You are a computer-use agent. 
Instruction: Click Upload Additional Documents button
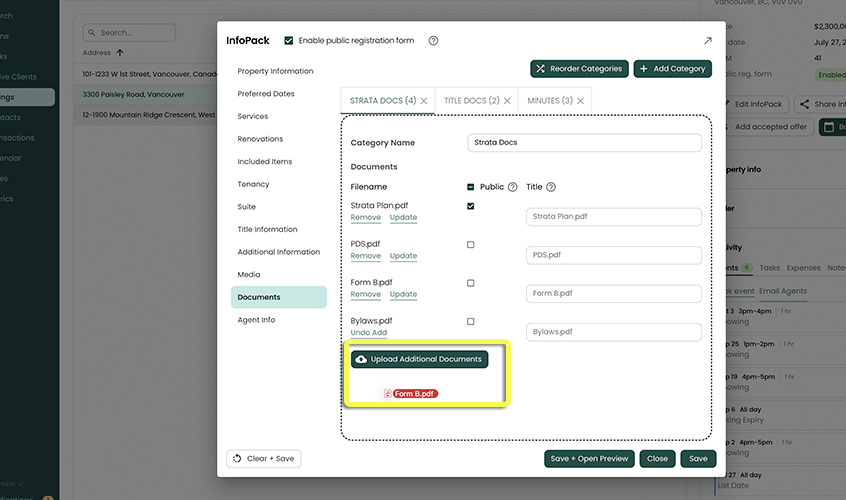coord(419,359)
